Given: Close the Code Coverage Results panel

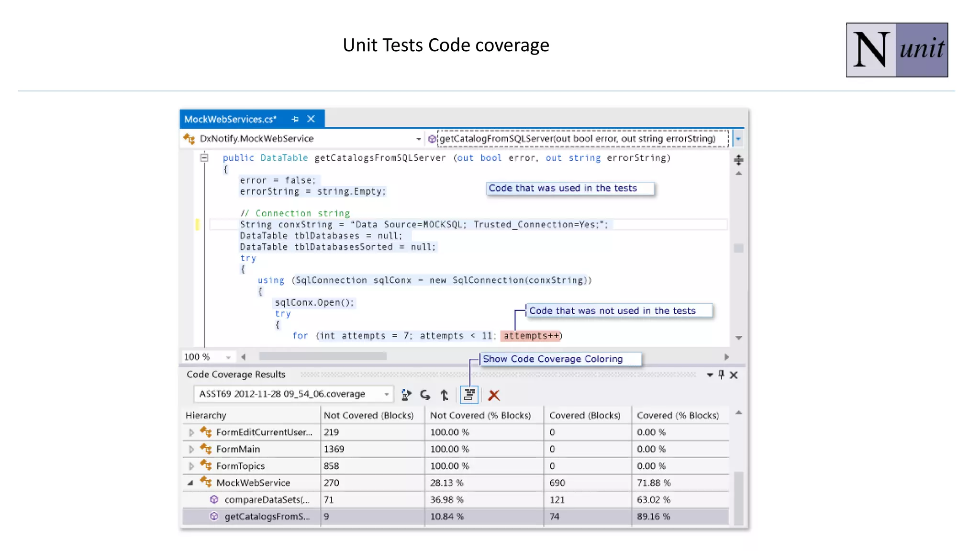Looking at the screenshot, I should [734, 375].
